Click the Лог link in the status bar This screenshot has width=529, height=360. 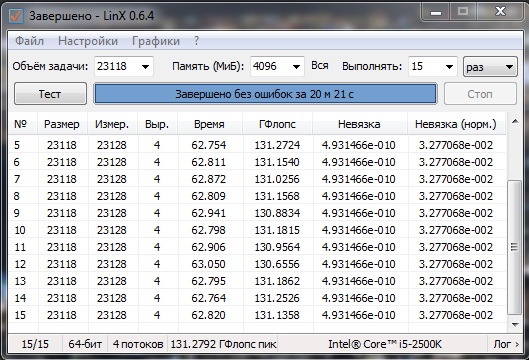click(x=506, y=344)
